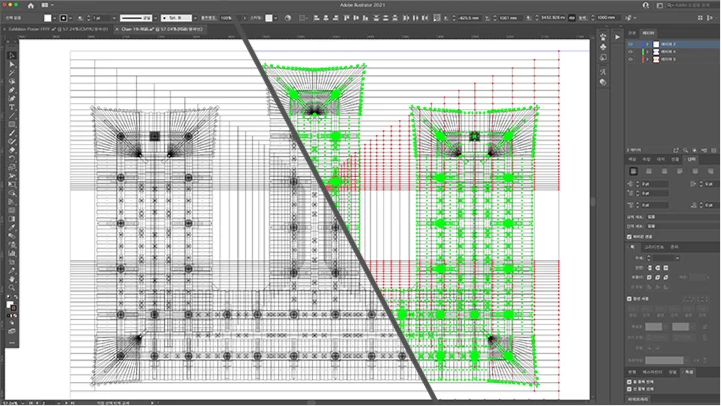Switch to the Gradient tab beside Stroke
The image size is (721, 406).
[654, 247]
